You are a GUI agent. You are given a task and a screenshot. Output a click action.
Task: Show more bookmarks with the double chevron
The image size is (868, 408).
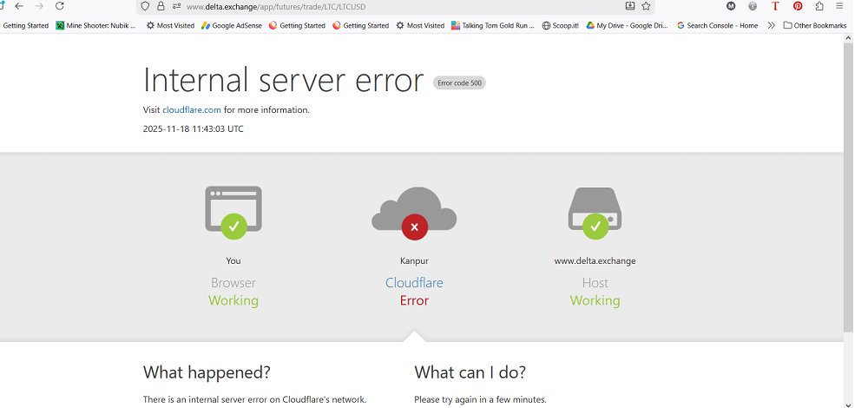point(771,25)
